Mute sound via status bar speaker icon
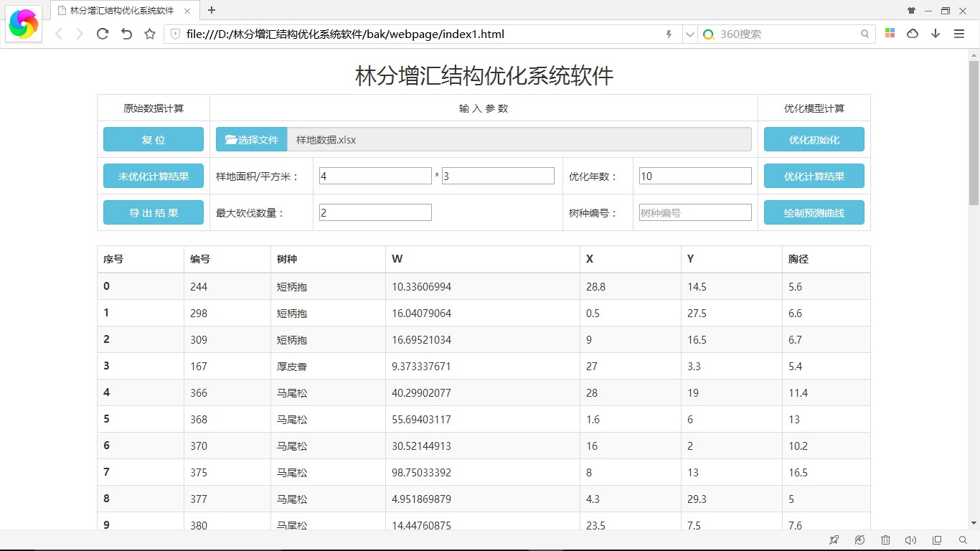The image size is (980, 551). pyautogui.click(x=910, y=540)
